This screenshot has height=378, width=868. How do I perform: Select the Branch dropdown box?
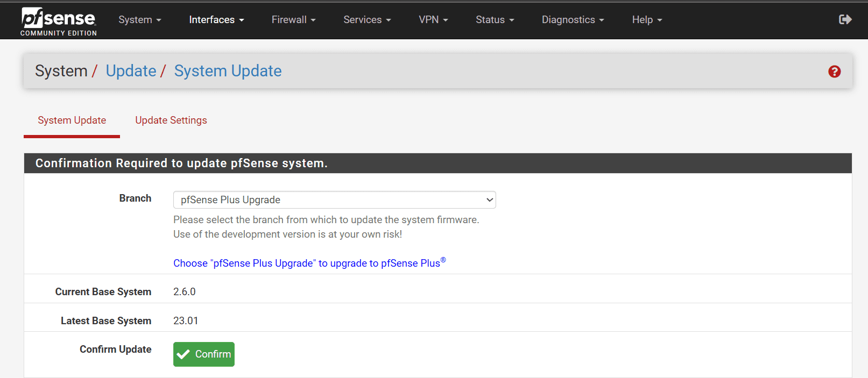coord(334,200)
